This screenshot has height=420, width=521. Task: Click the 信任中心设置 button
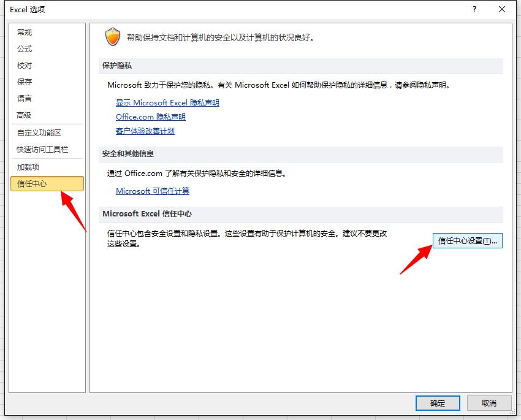pyautogui.click(x=467, y=240)
